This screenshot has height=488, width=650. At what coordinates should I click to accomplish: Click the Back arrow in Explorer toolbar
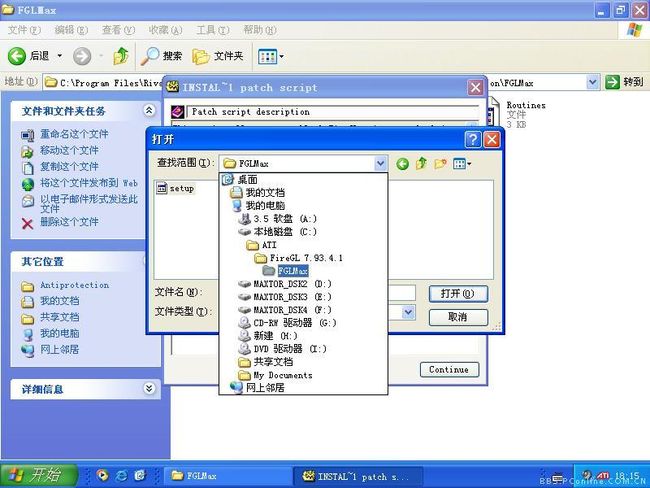[17, 56]
